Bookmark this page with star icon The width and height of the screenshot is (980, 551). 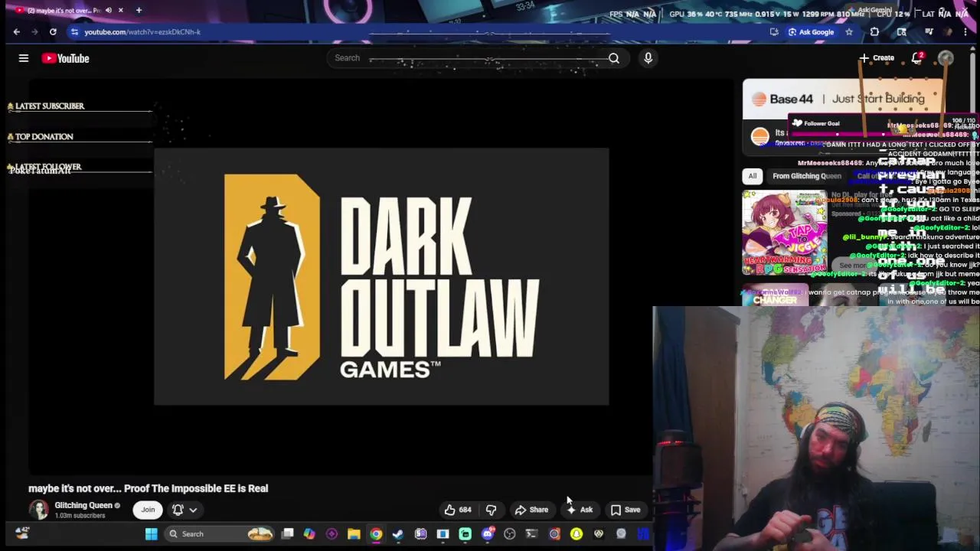848,31
